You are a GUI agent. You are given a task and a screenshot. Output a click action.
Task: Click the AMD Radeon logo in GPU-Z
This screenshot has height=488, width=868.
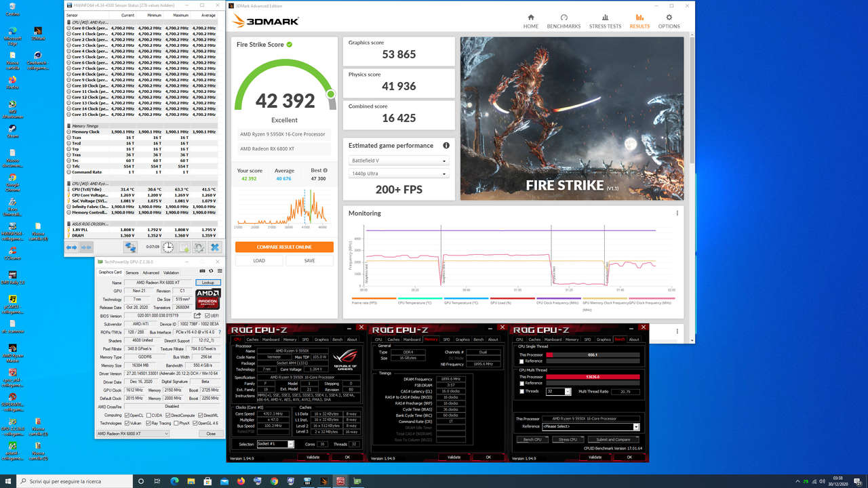coord(208,298)
